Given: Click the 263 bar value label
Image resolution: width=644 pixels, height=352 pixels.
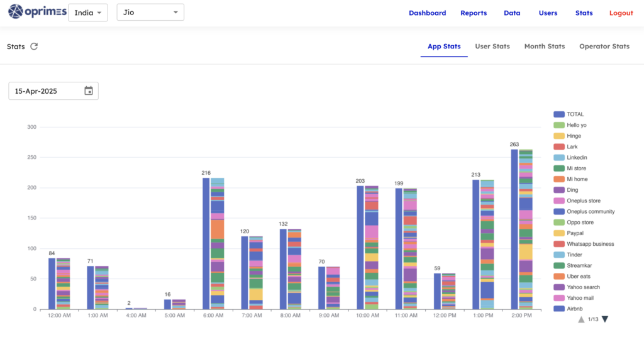Looking at the screenshot, I should click(x=514, y=145).
